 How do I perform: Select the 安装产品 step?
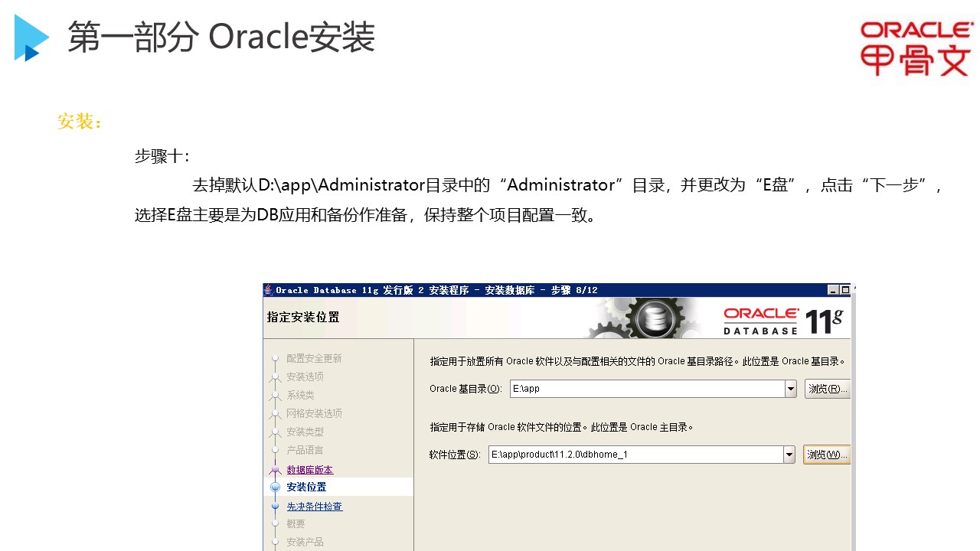point(305,542)
